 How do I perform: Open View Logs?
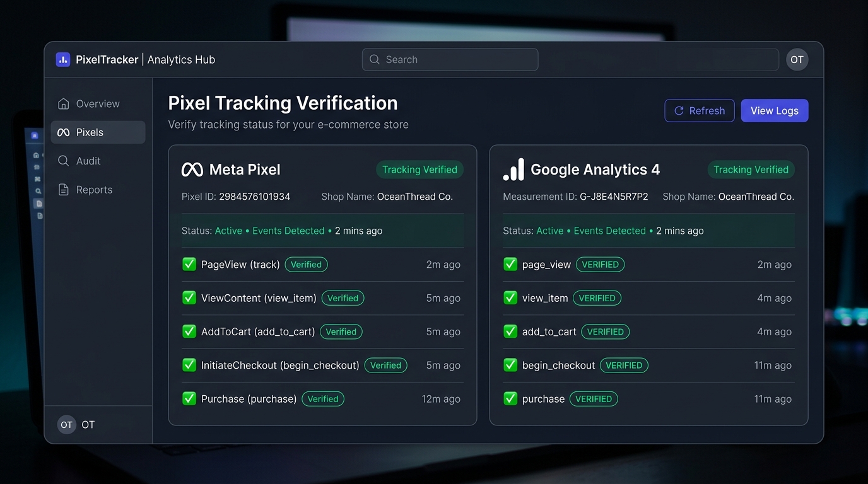pos(775,111)
